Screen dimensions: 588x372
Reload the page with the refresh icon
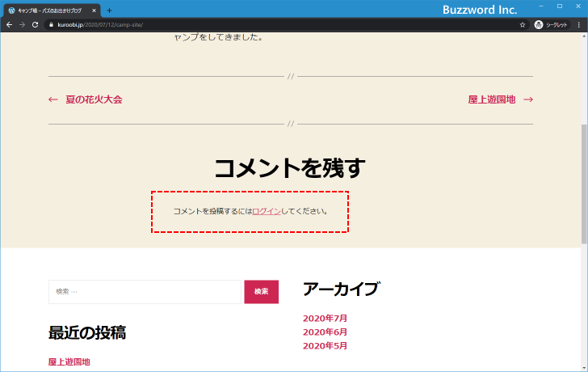pyautogui.click(x=36, y=25)
